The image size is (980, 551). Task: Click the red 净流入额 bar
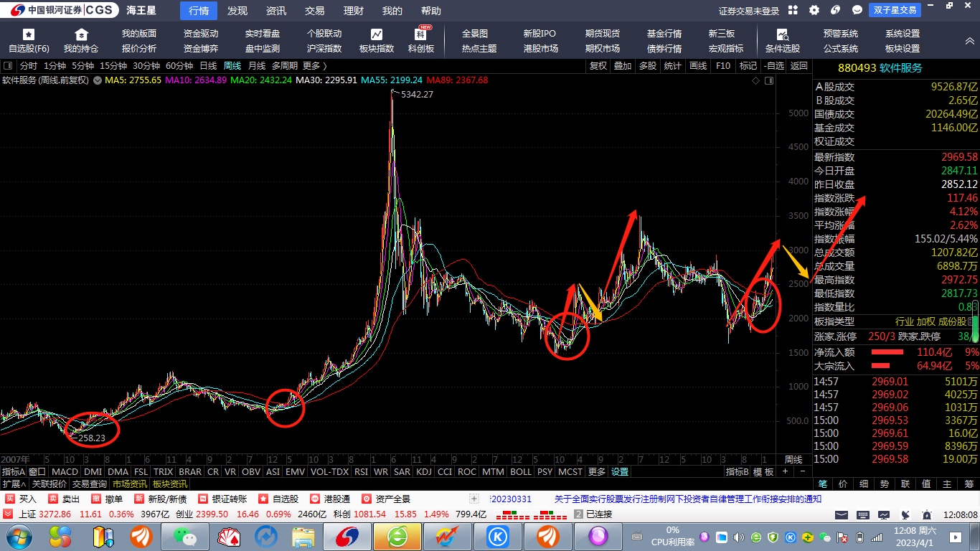[887, 352]
